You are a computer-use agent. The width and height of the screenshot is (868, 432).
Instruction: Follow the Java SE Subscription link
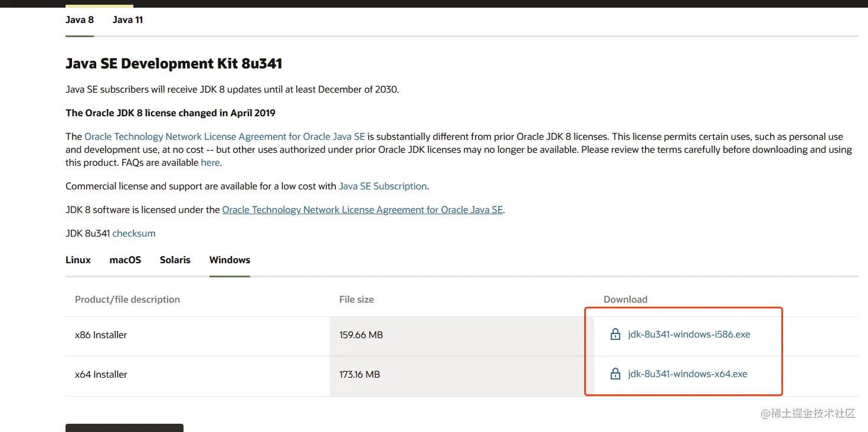382,186
